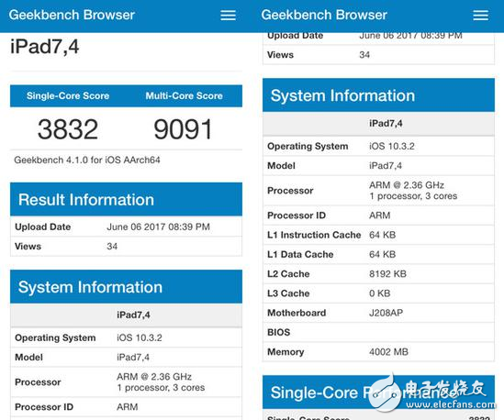The image size is (504, 420).
Task: Click views count 34 in right panel
Action: 364,55
